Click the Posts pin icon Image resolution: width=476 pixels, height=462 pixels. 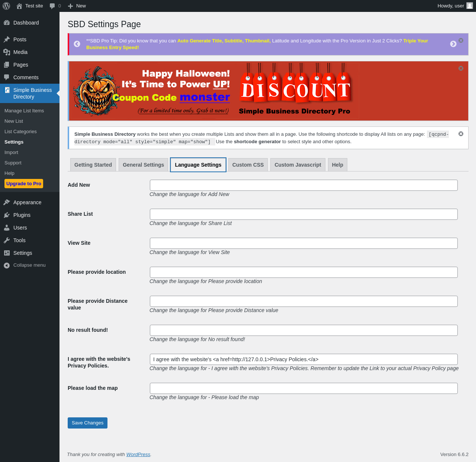[7, 39]
